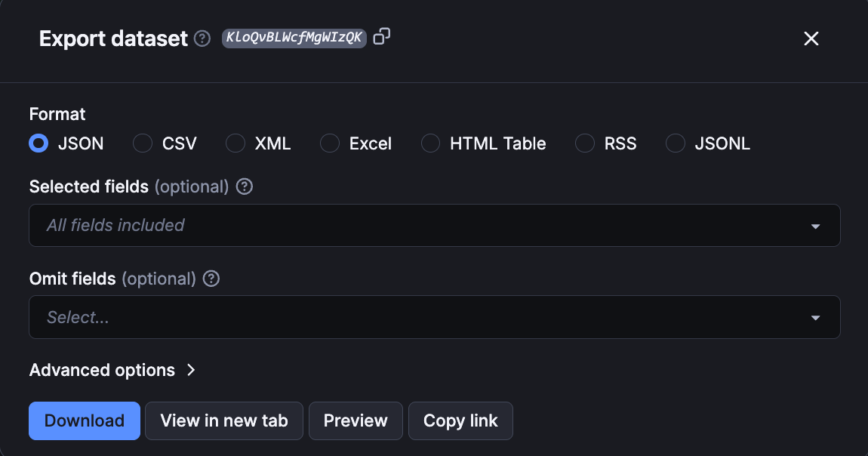Preview the exported dataset

coord(356,421)
